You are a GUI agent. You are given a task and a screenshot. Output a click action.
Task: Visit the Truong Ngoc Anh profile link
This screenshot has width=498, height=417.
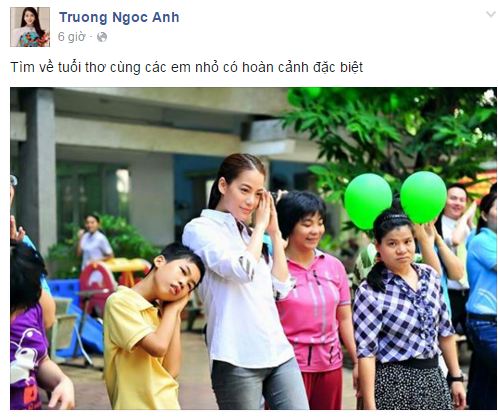tap(119, 17)
